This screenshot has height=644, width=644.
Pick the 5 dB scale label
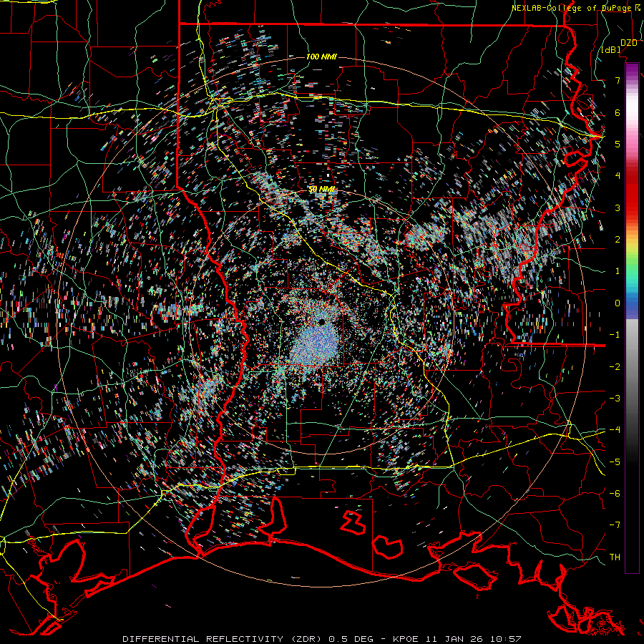click(x=618, y=144)
